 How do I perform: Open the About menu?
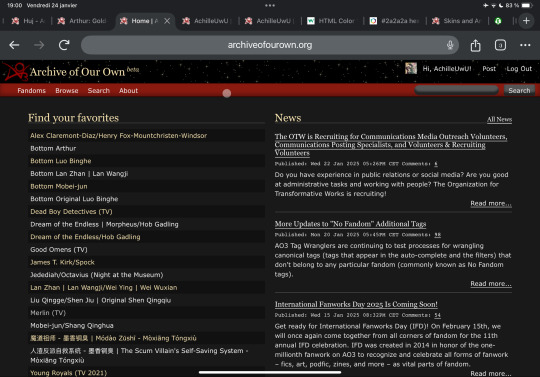(128, 91)
